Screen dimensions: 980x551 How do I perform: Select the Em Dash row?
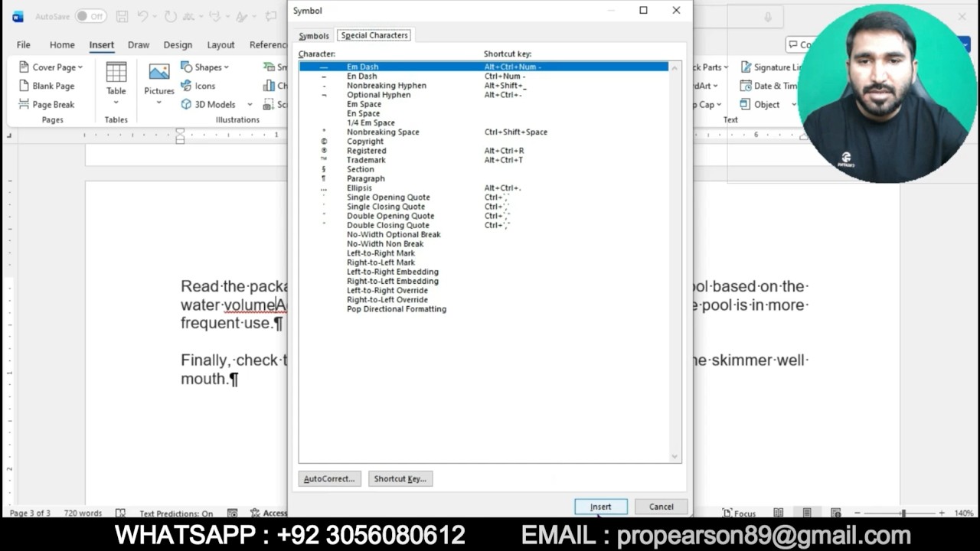(x=484, y=67)
